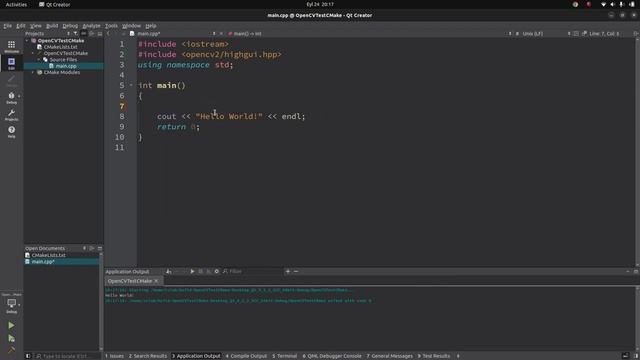Open 5 Terminal pane

click(284, 356)
